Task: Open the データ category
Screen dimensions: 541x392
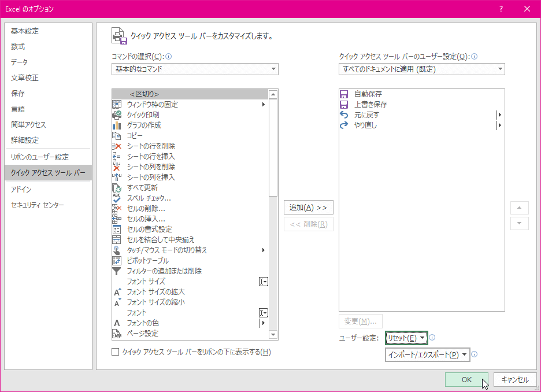Action: tap(49, 62)
